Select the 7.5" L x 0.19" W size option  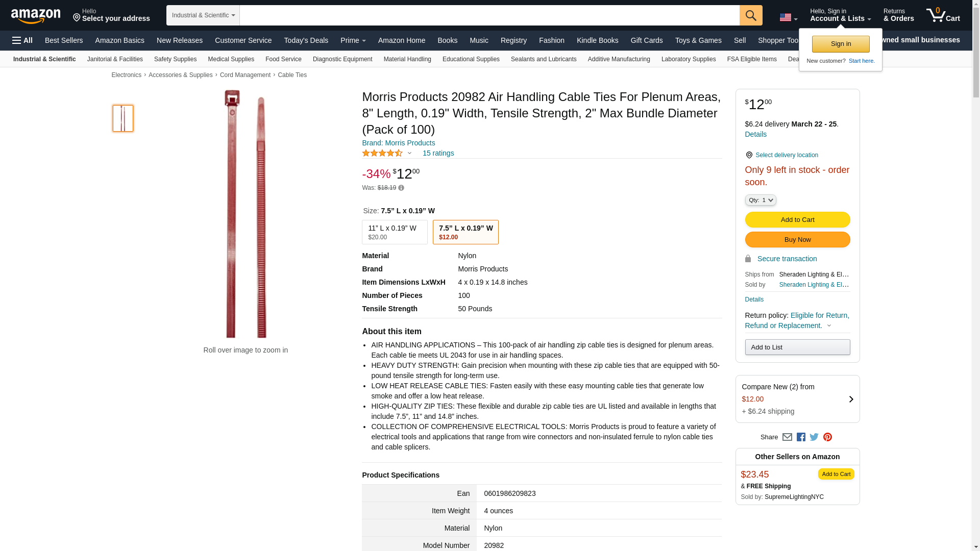click(x=465, y=232)
